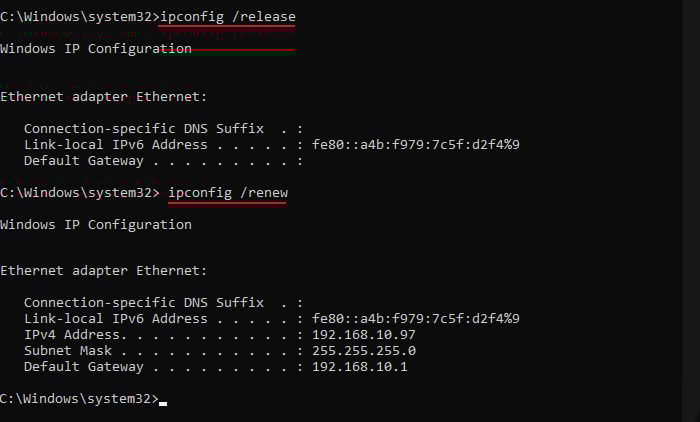Click Ethernet adapter heading after renew command

click(x=104, y=271)
